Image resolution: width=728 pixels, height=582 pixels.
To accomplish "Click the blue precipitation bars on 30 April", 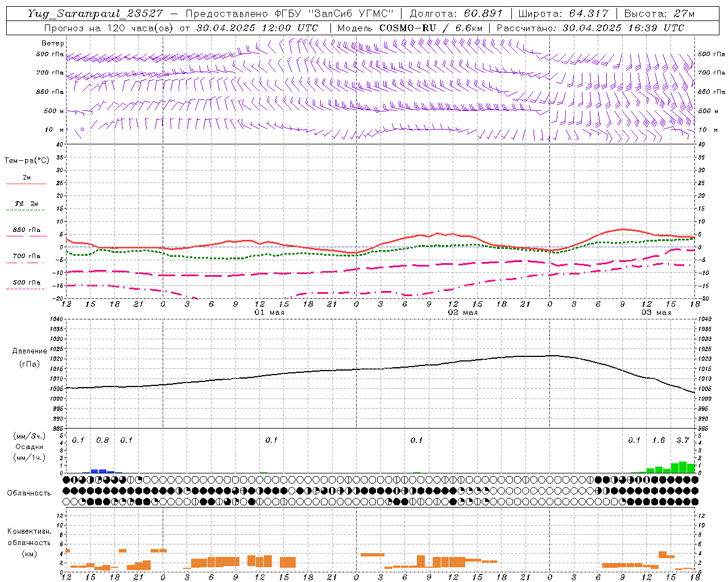I will point(102,471).
